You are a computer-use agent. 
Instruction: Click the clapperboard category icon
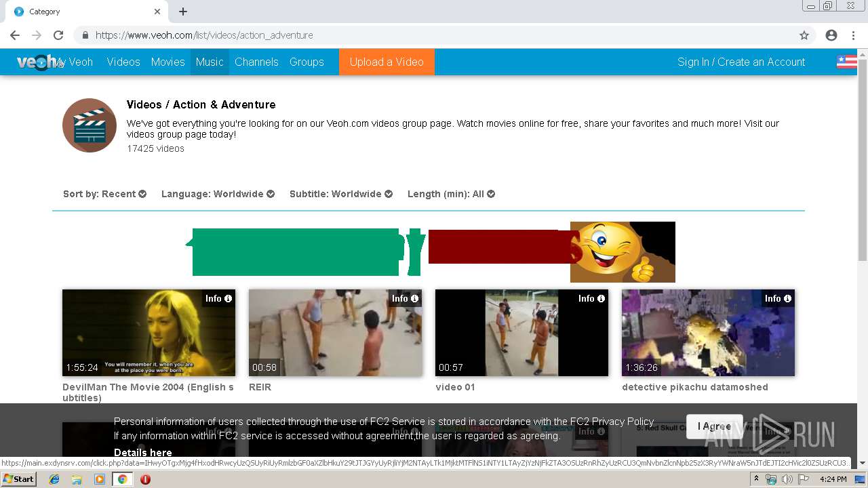90,125
